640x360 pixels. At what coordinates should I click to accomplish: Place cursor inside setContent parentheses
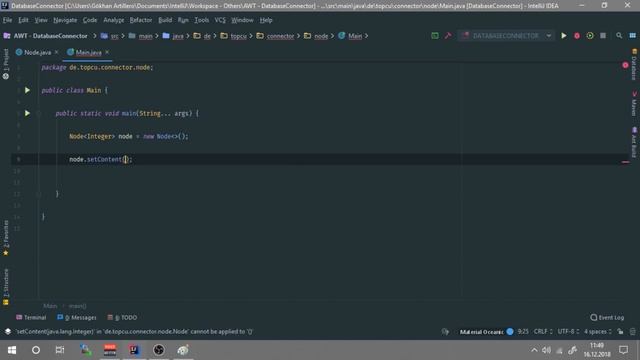click(x=126, y=160)
